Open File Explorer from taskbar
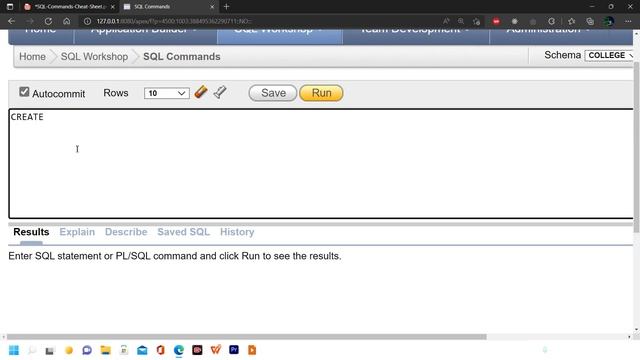This screenshot has width=640, height=360. (105, 350)
